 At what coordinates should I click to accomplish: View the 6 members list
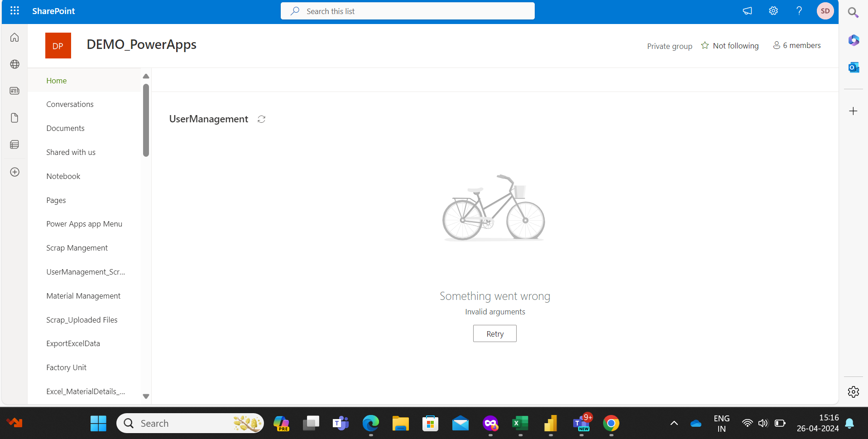click(x=796, y=45)
